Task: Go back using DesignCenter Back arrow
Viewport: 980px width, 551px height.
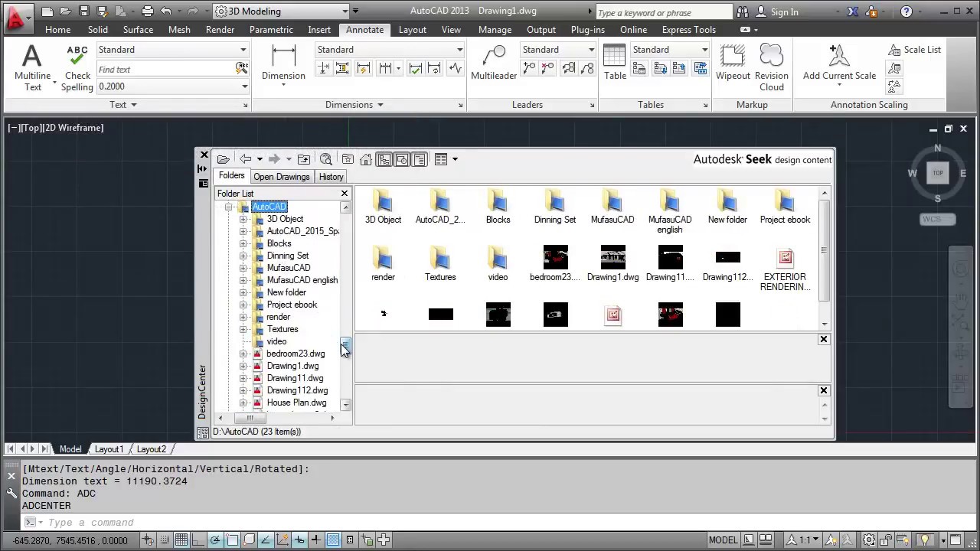Action: pyautogui.click(x=245, y=159)
